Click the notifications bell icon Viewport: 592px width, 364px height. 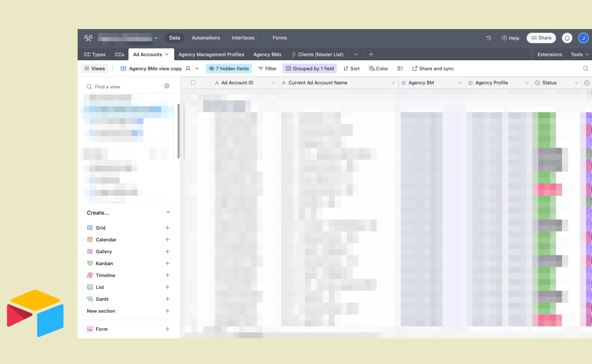567,38
